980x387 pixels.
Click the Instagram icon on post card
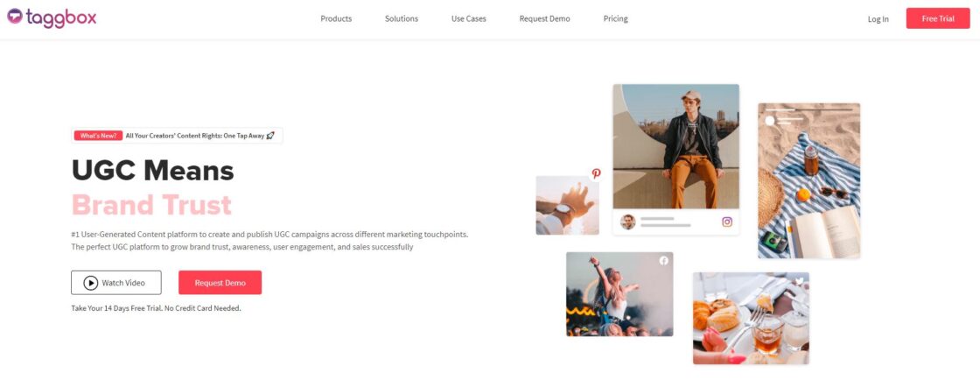pyautogui.click(x=727, y=222)
